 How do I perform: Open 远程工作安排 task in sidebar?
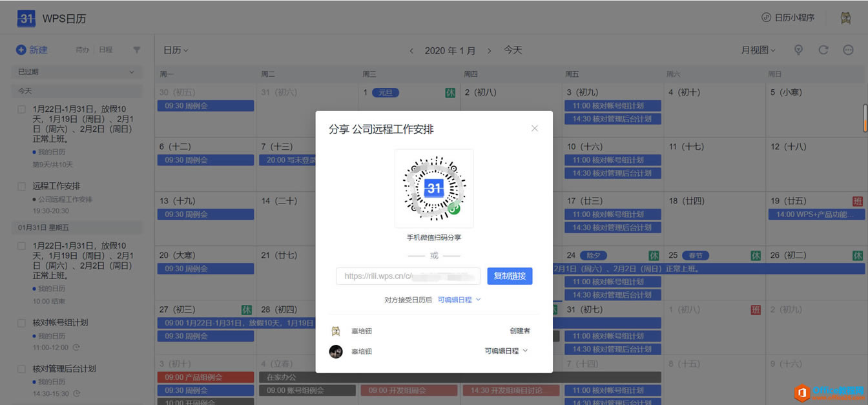pos(57,186)
